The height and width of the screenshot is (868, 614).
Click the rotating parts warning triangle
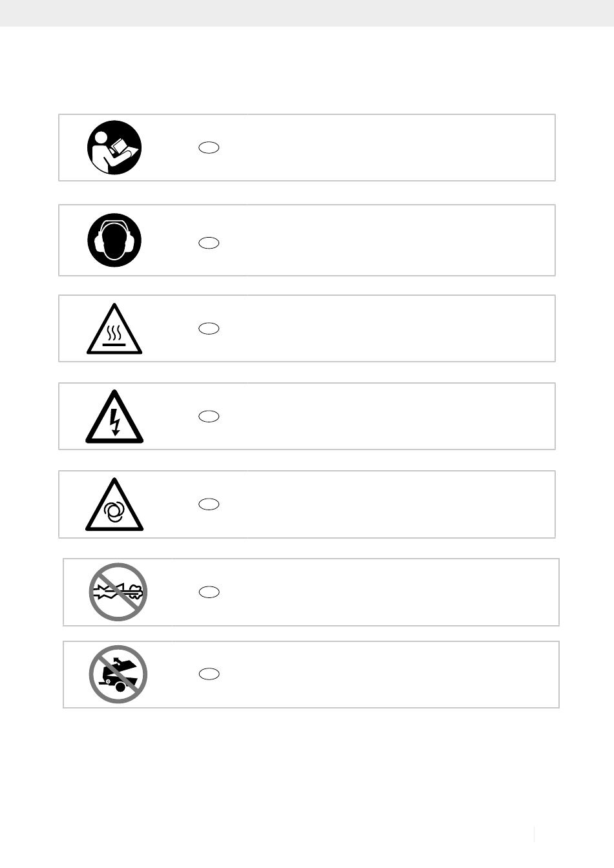click(114, 504)
